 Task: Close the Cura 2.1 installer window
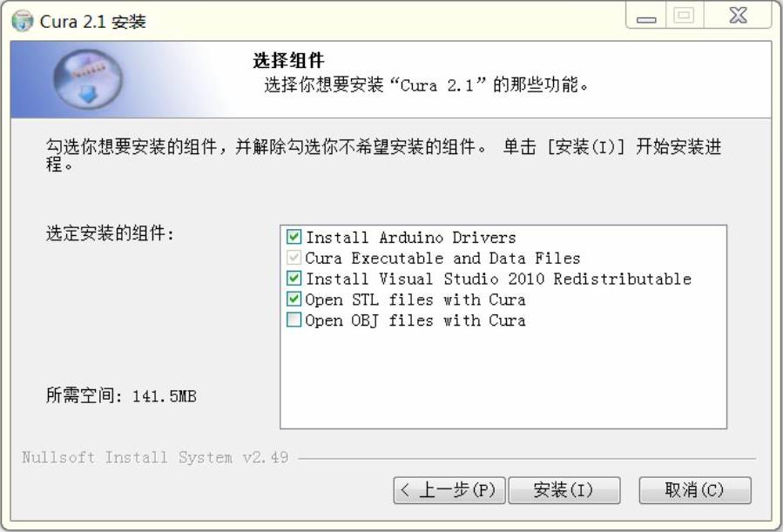737,18
